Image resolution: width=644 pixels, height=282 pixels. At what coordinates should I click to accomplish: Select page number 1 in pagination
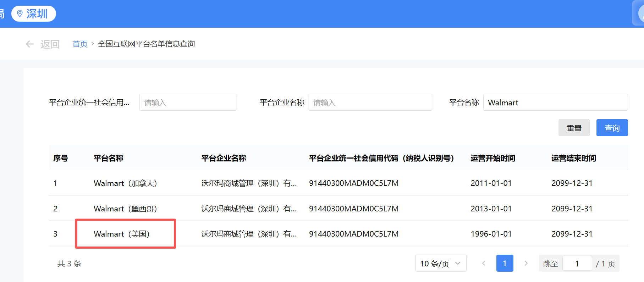point(505,263)
